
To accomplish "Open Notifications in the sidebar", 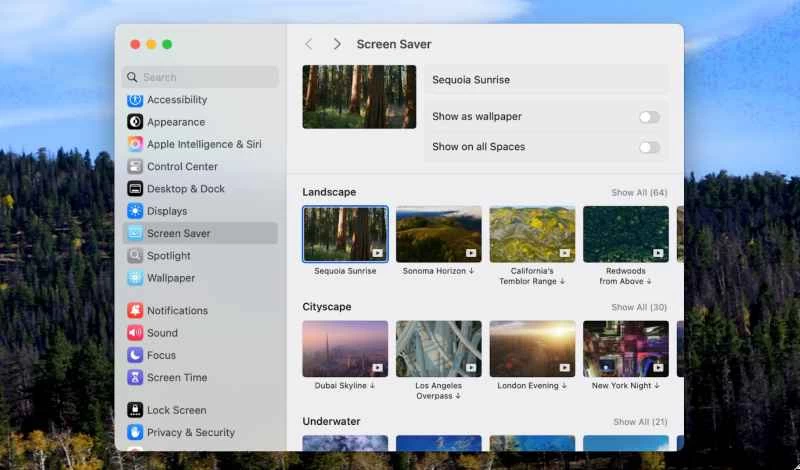I will tap(177, 311).
